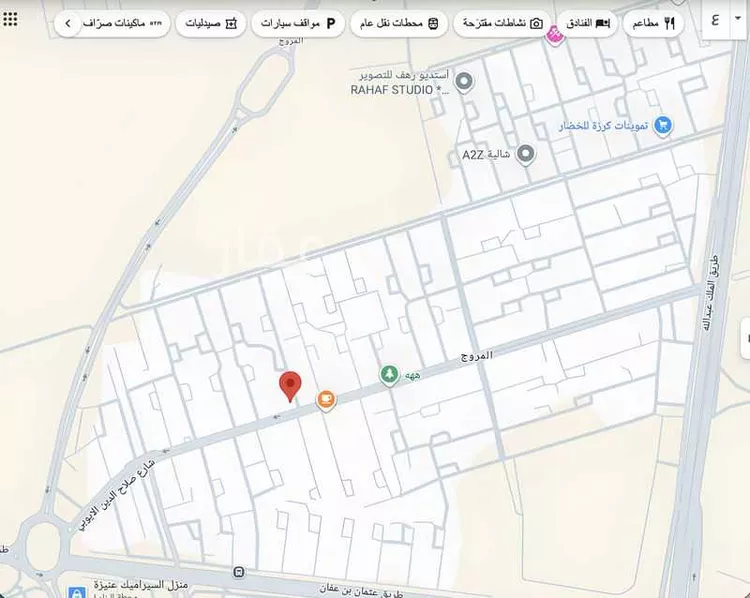Show Pharmacies on the map

[x=212, y=23]
